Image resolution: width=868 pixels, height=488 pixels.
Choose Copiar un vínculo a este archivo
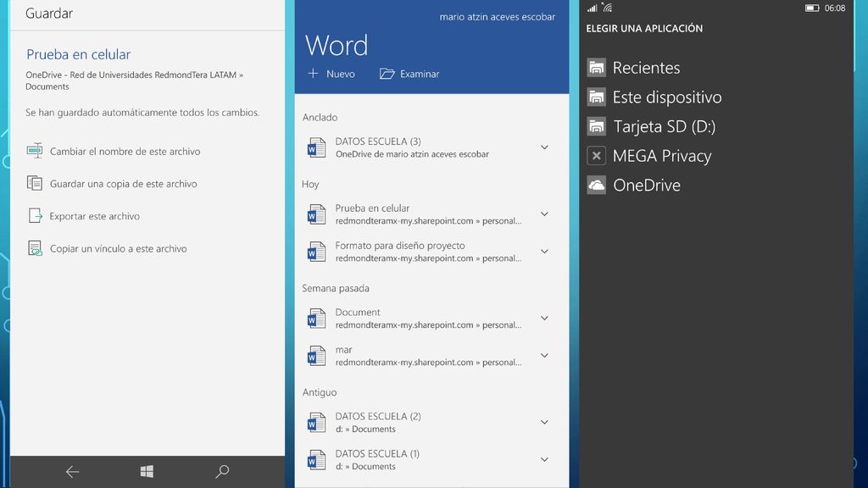[x=119, y=248]
